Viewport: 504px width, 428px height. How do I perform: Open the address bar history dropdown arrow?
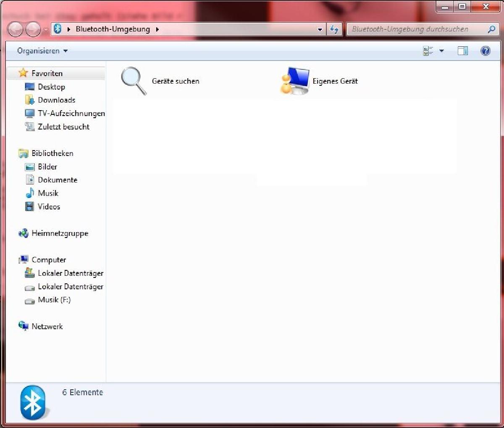click(320, 29)
